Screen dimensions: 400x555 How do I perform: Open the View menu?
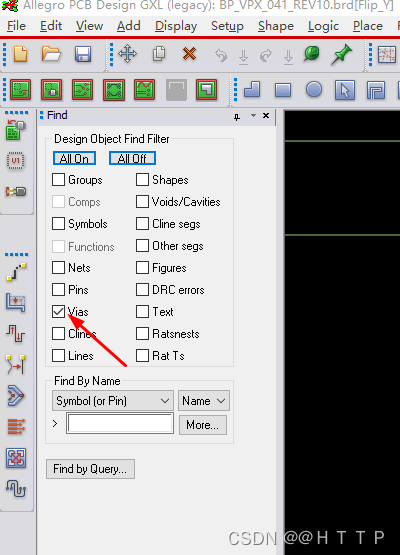pyautogui.click(x=89, y=26)
